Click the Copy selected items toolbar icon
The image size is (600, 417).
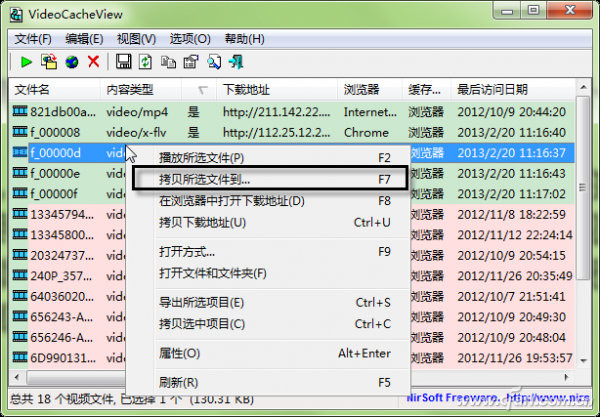click(168, 62)
